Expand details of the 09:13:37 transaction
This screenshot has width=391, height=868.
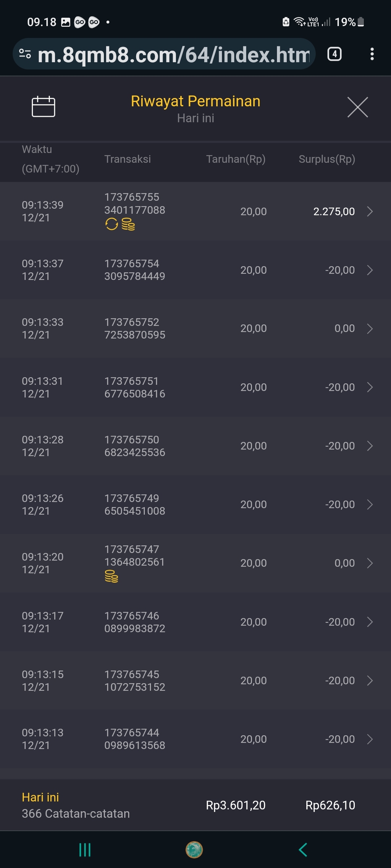coord(370,270)
